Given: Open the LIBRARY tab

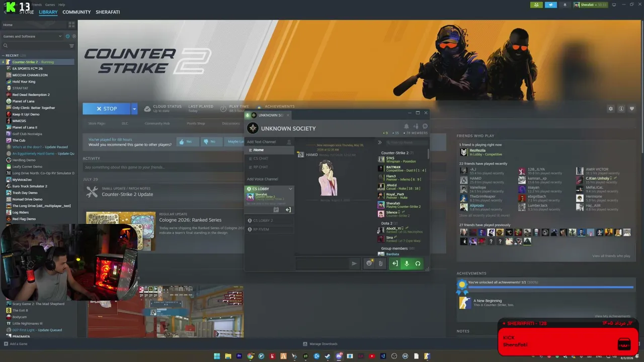Looking at the screenshot, I should (x=48, y=12).
